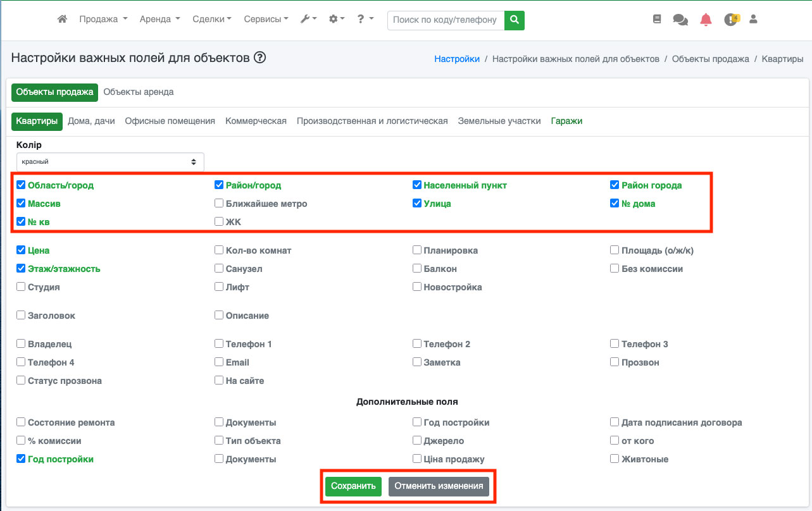
Task: Expand the Продажа dropdown menu
Action: pyautogui.click(x=103, y=19)
